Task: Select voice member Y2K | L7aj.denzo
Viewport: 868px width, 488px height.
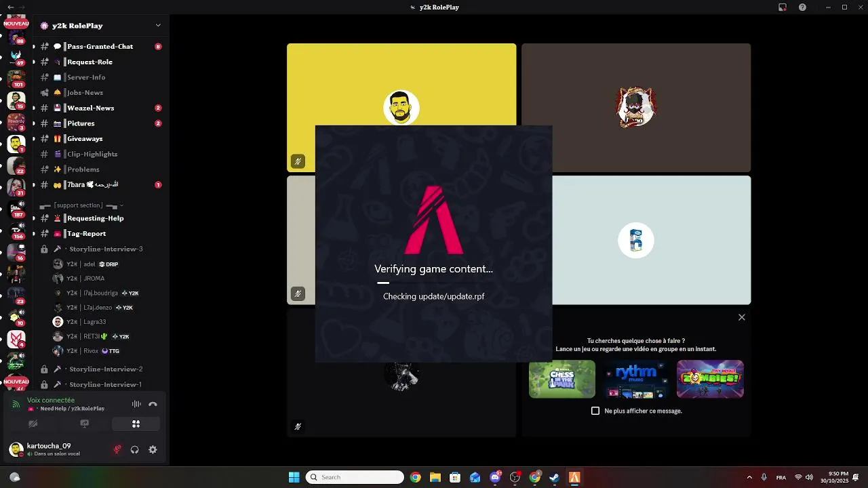Action: coord(108,308)
